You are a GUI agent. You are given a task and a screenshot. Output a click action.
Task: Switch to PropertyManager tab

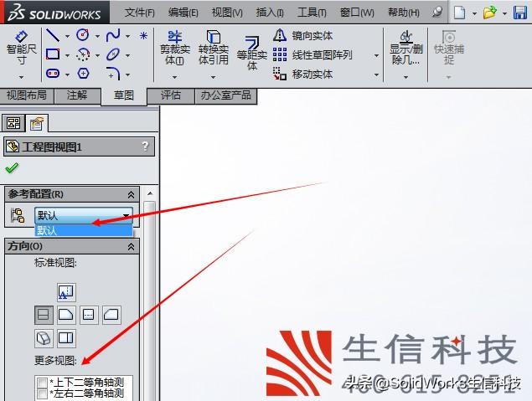37,123
